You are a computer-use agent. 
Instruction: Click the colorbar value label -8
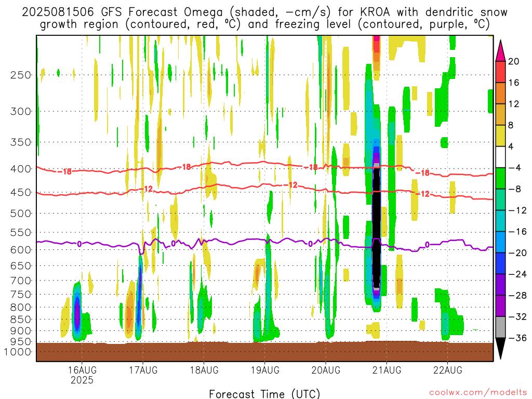coord(515,189)
